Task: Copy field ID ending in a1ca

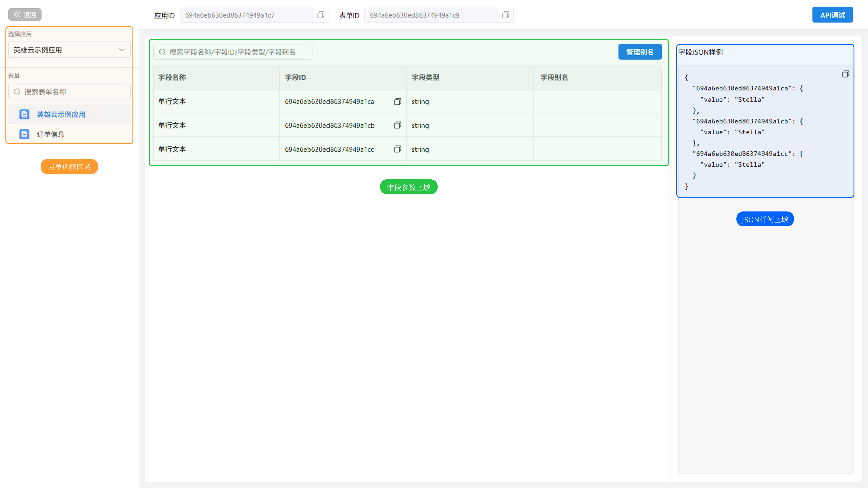Action: click(x=397, y=101)
